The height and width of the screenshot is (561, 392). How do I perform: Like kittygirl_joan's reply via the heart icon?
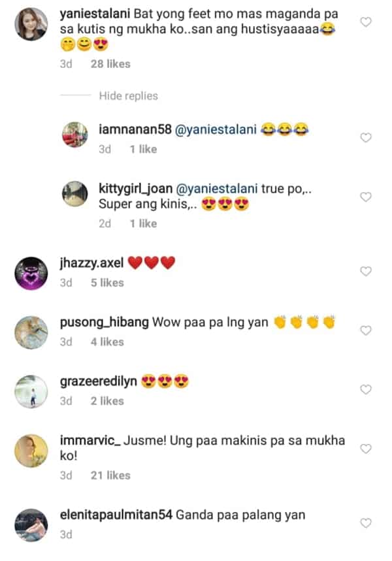click(365, 197)
